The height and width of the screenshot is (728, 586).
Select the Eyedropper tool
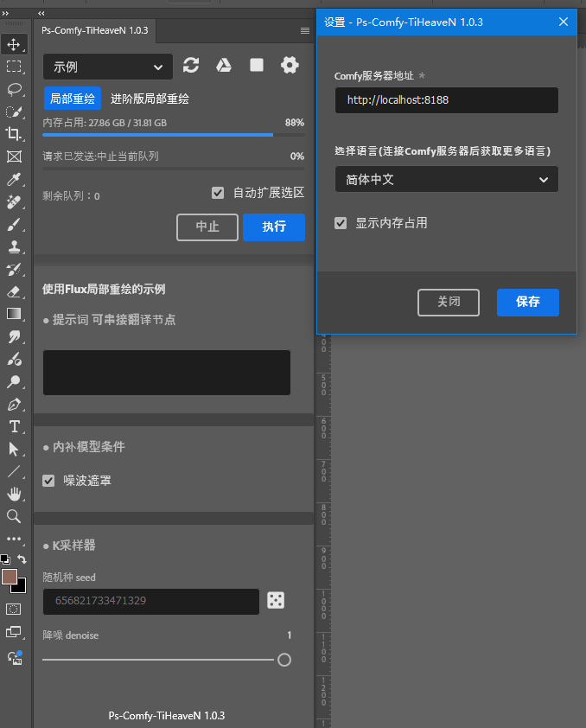pos(14,179)
